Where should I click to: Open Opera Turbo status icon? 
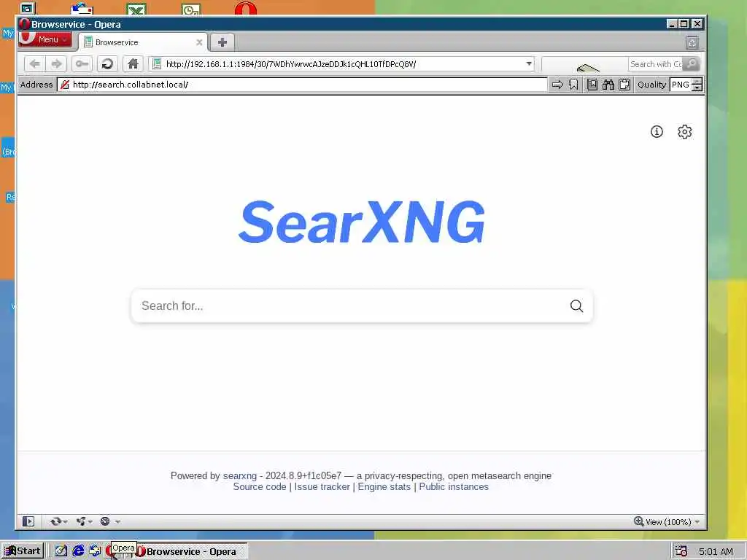coord(105,521)
